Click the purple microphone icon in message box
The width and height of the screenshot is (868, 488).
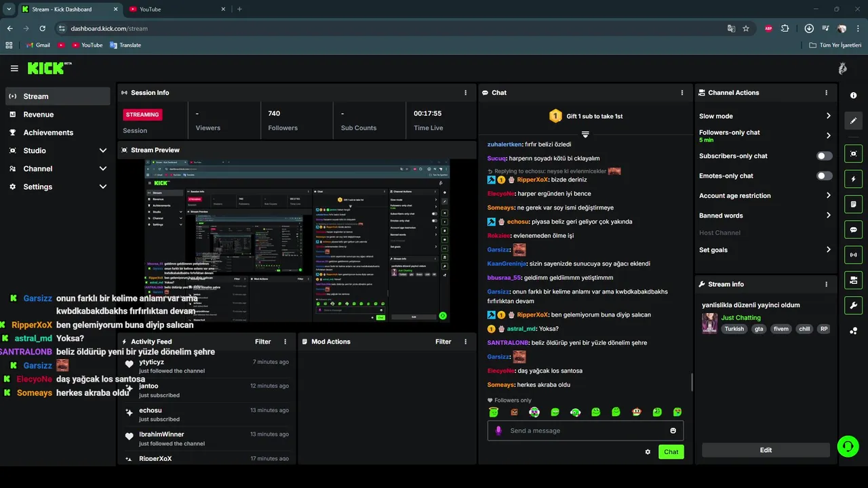[x=498, y=431]
